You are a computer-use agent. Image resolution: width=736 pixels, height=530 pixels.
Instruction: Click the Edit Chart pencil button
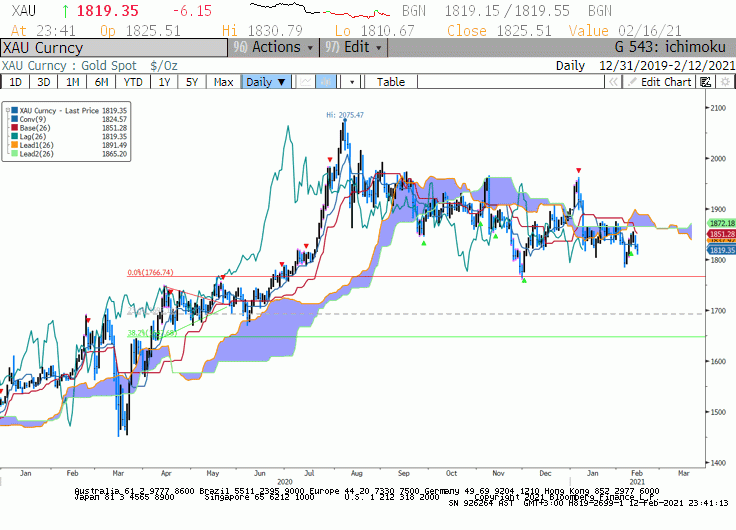659,82
